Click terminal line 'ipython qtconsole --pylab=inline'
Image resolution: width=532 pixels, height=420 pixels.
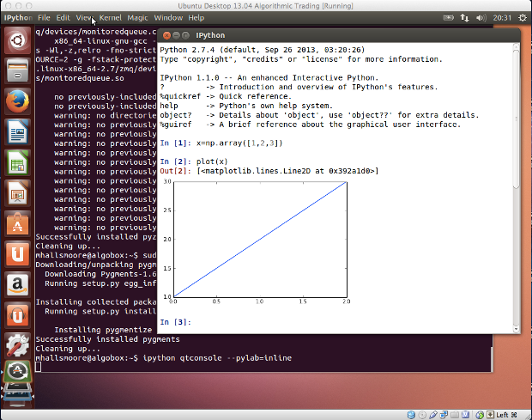click(217, 358)
